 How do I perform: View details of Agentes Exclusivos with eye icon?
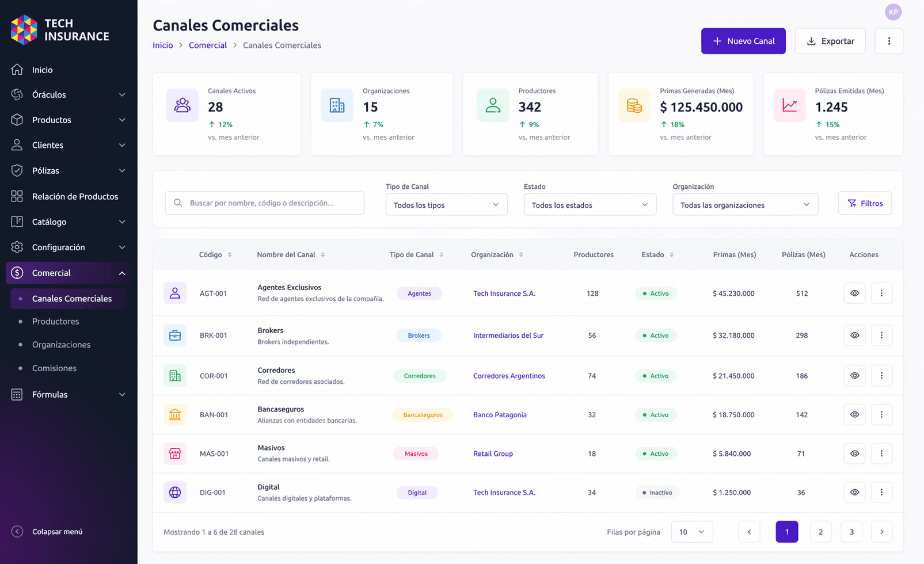(x=854, y=293)
